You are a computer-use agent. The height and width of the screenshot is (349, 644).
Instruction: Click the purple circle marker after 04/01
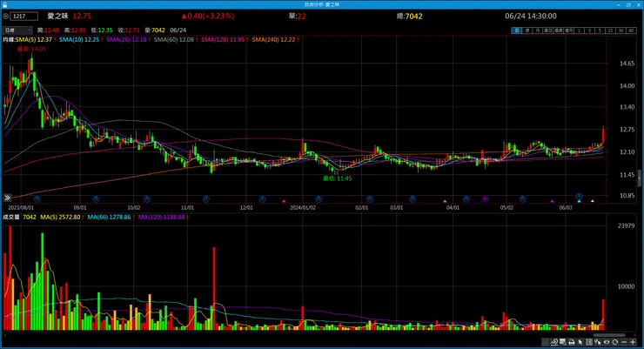click(485, 198)
